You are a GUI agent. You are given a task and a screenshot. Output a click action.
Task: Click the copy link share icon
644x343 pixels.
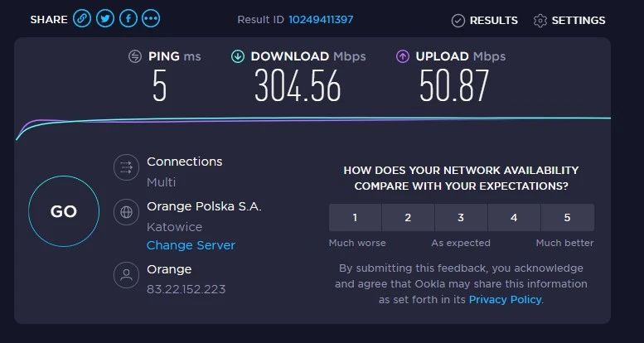[x=82, y=19]
